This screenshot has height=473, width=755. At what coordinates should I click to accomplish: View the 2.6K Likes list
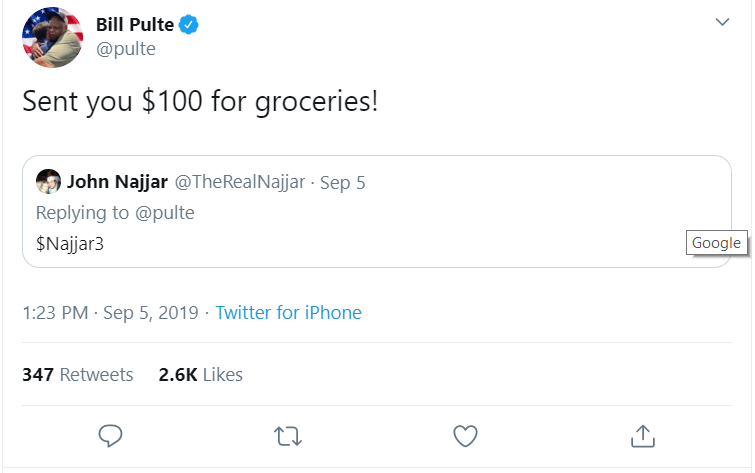[200, 375]
